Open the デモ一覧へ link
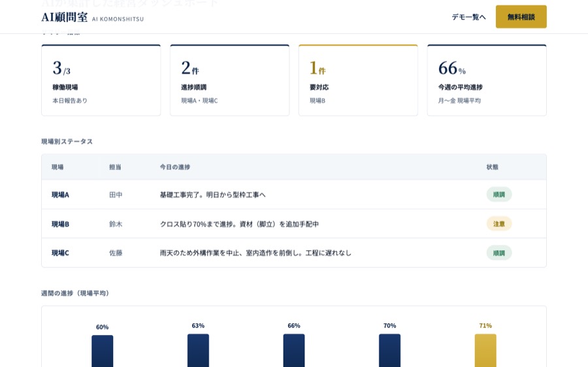The image size is (588, 367). [x=468, y=17]
